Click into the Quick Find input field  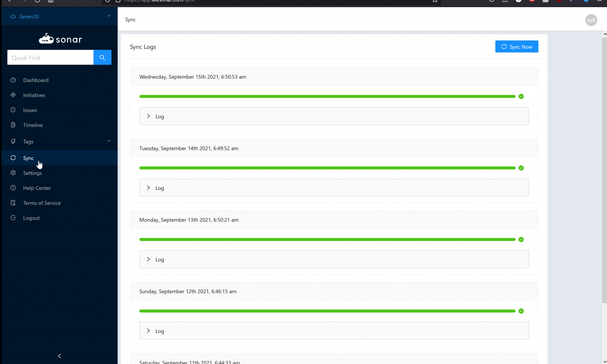tap(50, 57)
